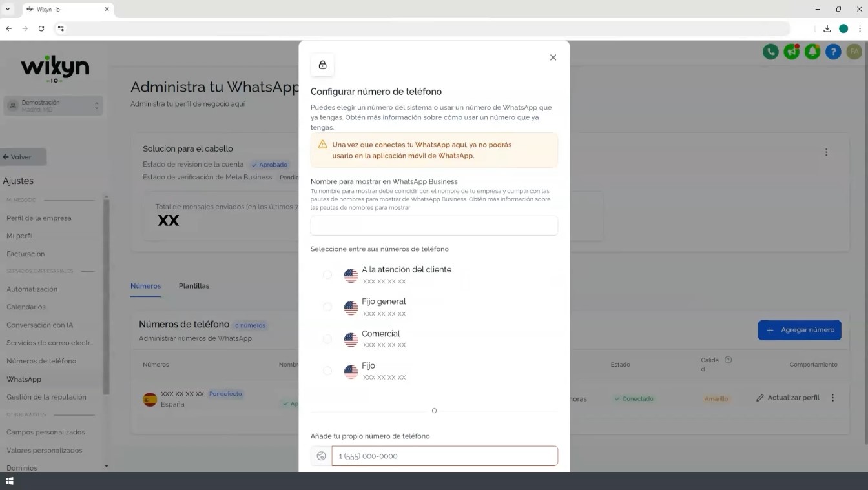868x490 pixels.
Task: Open Automatización settings
Action: tap(32, 289)
